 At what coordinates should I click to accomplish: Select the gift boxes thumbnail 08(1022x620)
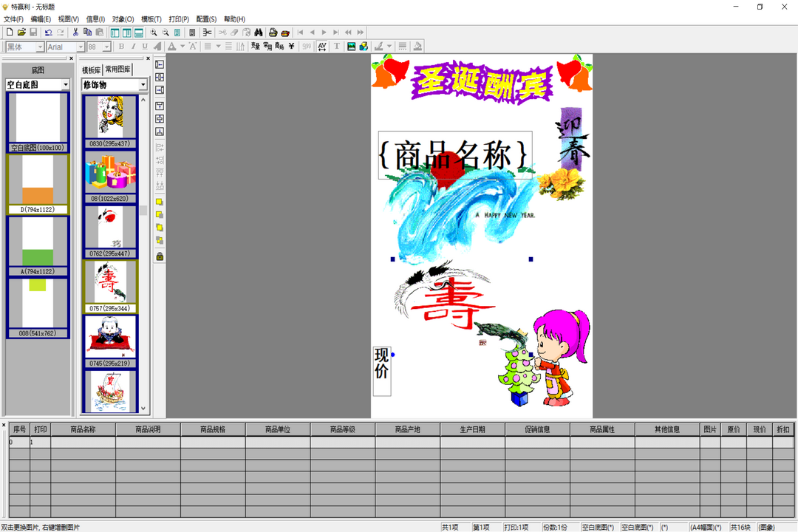(x=110, y=176)
